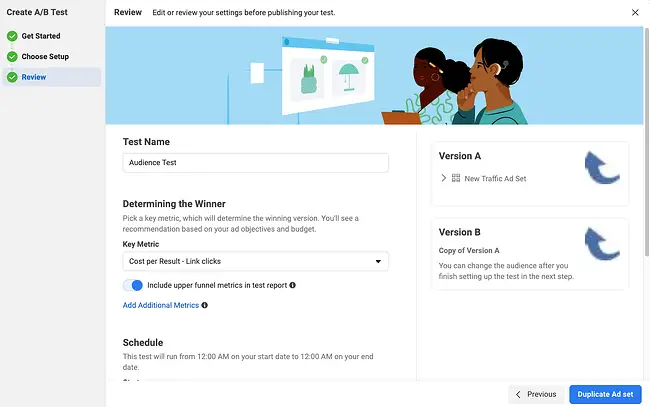Click the New Traffic Ad Set label
Image resolution: width=650 pixels, height=407 pixels.
click(495, 179)
